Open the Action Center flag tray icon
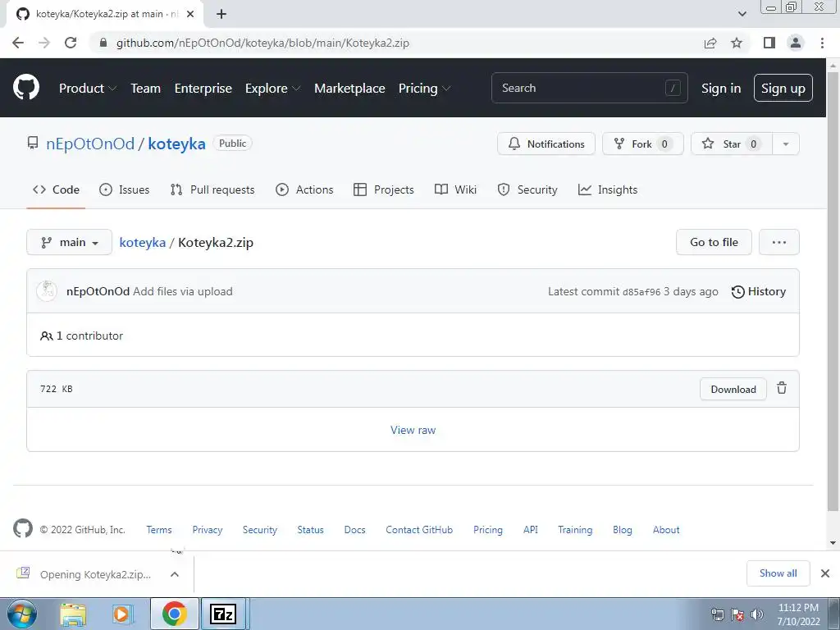The height and width of the screenshot is (630, 840). pos(737,614)
